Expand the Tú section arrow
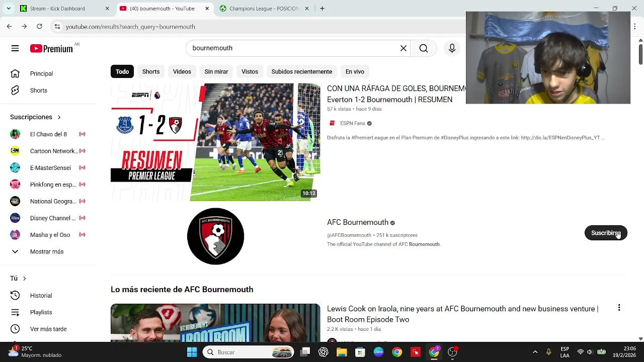Viewport: 644px width, 362px height. click(24, 279)
